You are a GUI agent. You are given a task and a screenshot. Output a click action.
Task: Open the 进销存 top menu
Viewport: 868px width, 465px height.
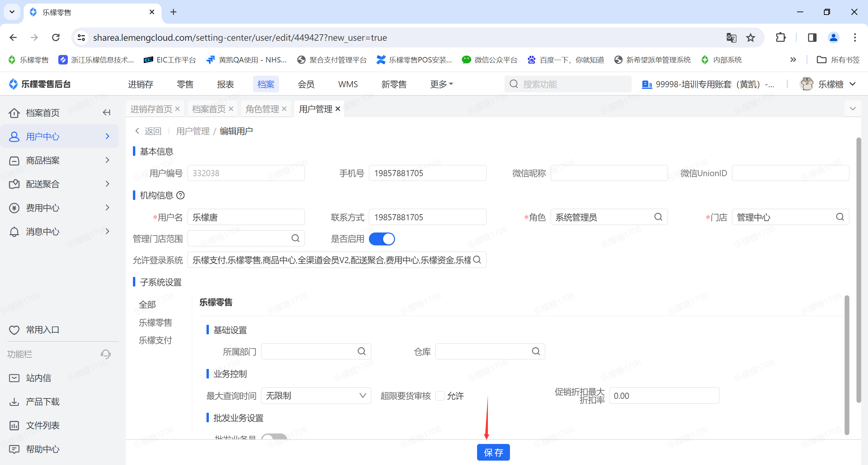pos(140,84)
